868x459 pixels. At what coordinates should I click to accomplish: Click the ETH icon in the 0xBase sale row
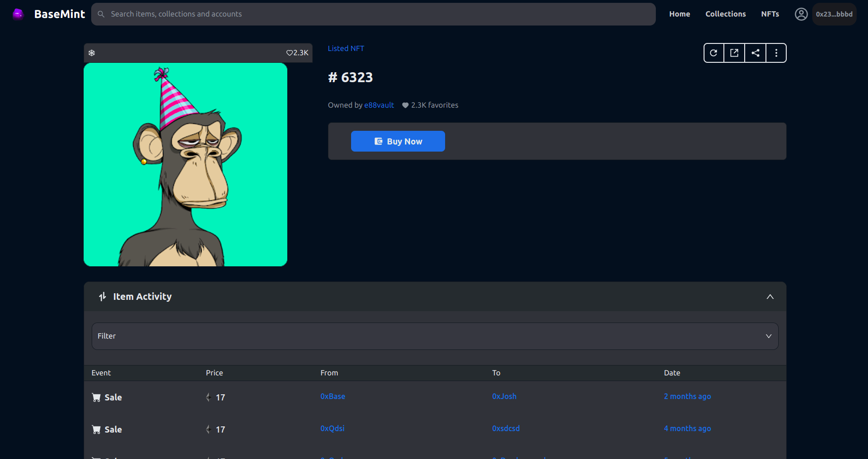coord(208,398)
